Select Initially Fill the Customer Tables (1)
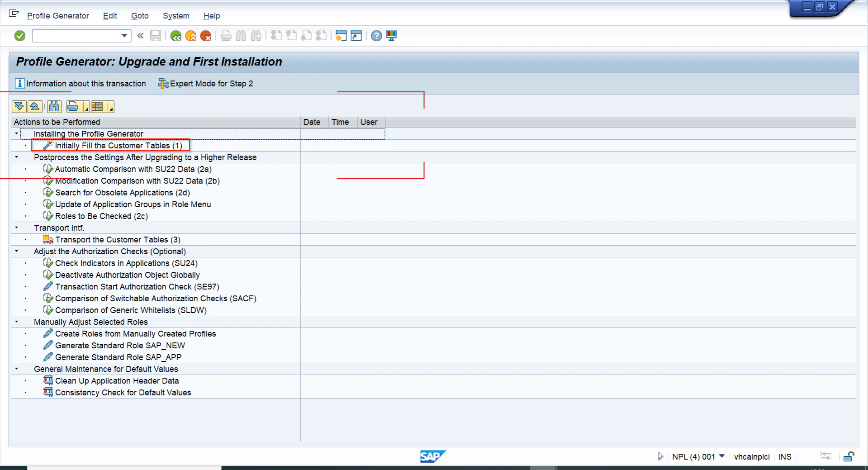Screen dimensions: 868x470 (x=118, y=146)
